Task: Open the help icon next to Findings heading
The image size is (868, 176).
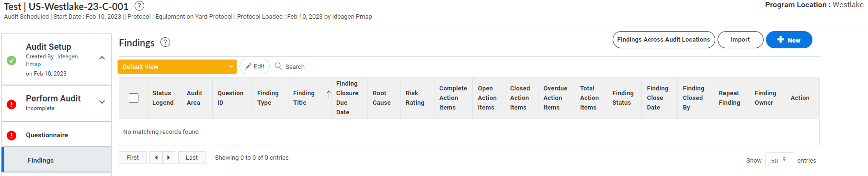Action: point(165,42)
